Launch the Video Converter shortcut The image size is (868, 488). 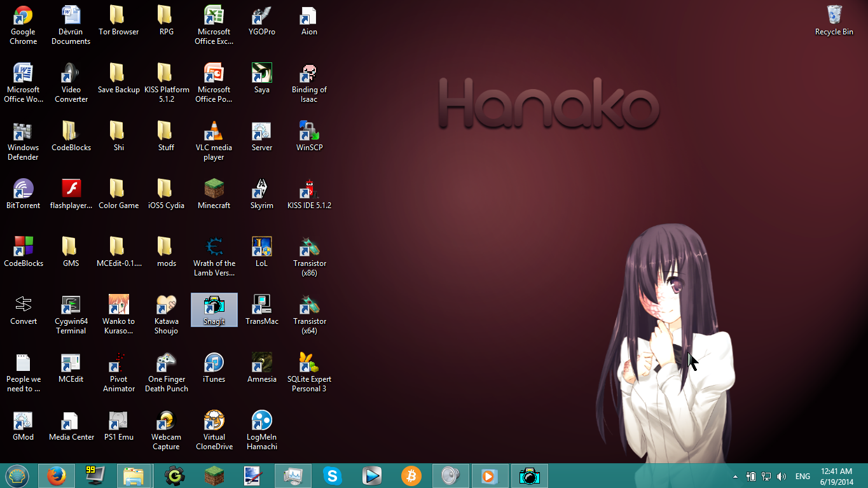pos(71,83)
